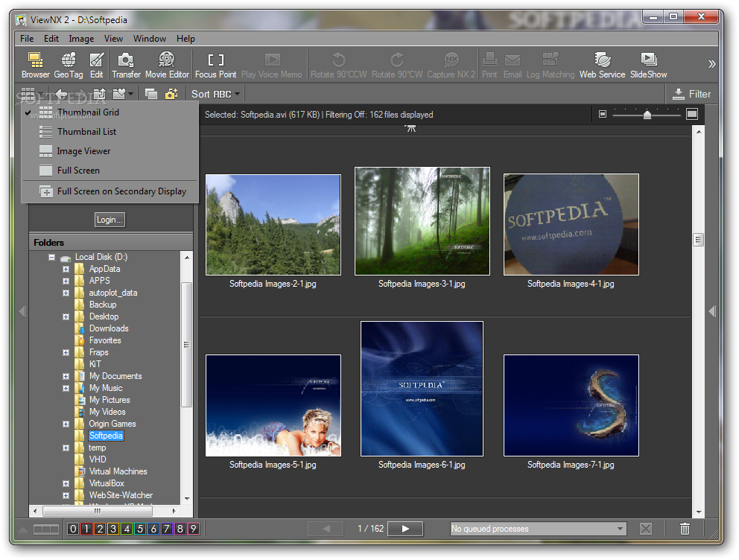
Task: Open the Image menu
Action: click(x=81, y=39)
